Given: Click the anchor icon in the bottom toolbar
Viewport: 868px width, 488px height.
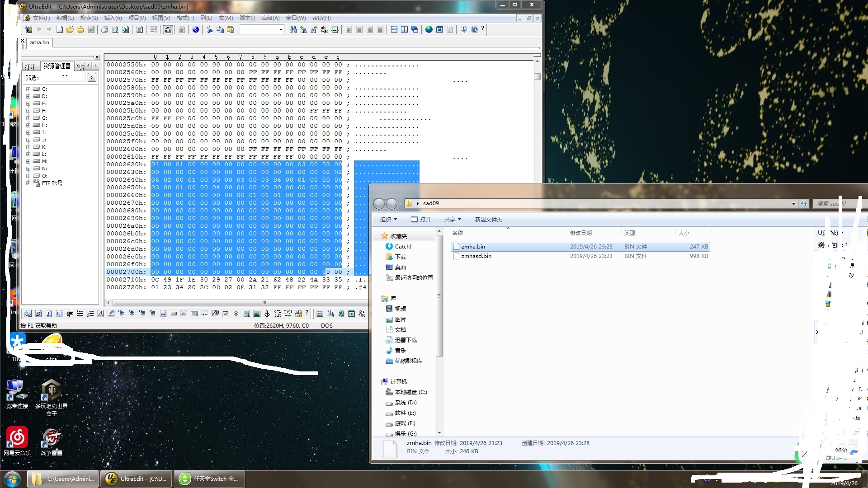Looking at the screenshot, I should click(267, 314).
